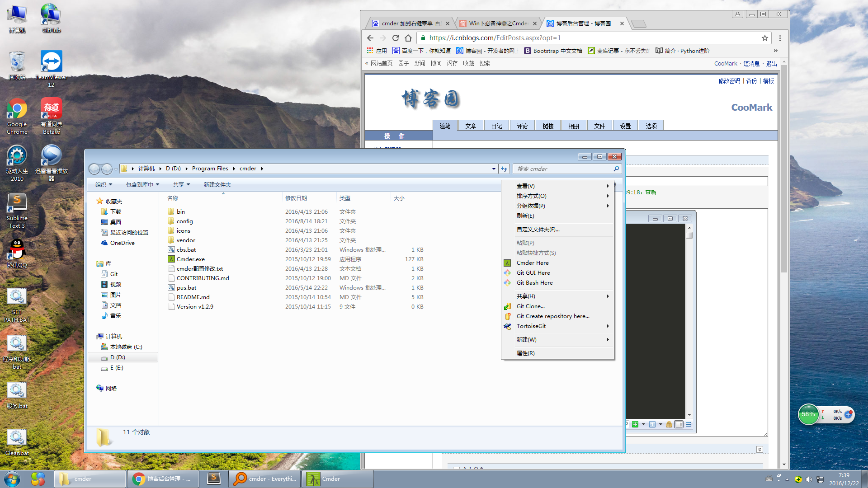Image resolution: width=868 pixels, height=488 pixels.
Task: Click the search magnifier in Explorer
Action: pyautogui.click(x=616, y=169)
